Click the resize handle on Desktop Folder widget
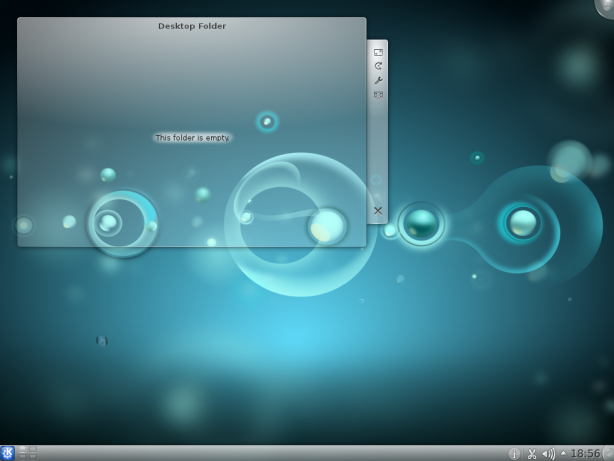This screenshot has width=614, height=461. (x=378, y=52)
